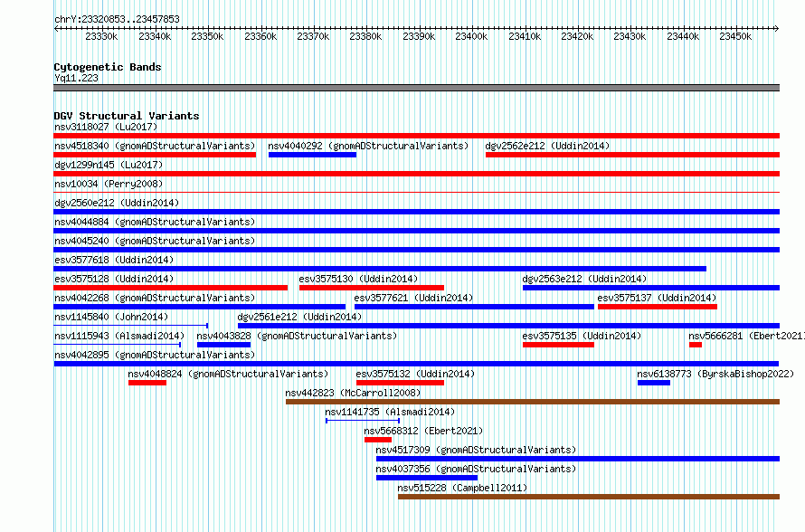The height and width of the screenshot is (532, 805).
Task: Click the thin nsv1141735 interval line
Action: (x=363, y=421)
